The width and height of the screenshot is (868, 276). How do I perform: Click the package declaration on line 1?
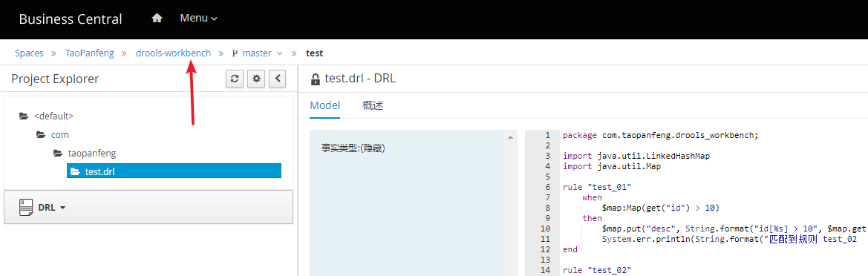(660, 135)
